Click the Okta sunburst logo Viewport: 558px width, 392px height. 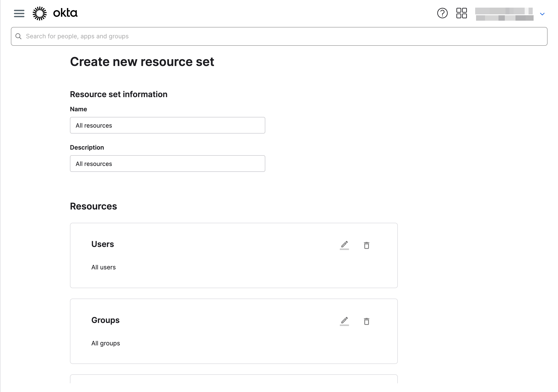[40, 13]
